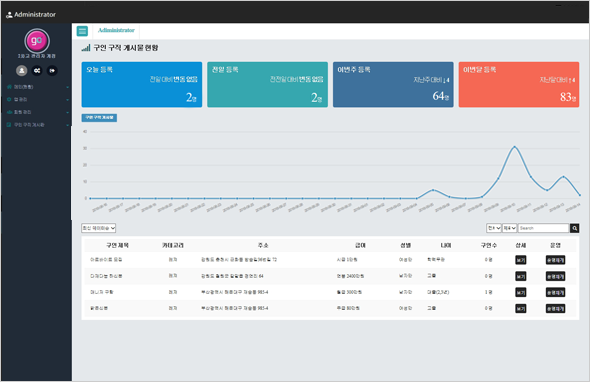This screenshot has height=382, width=590.
Task: Click 보기 button in the 2400 salary row
Action: coord(520,276)
